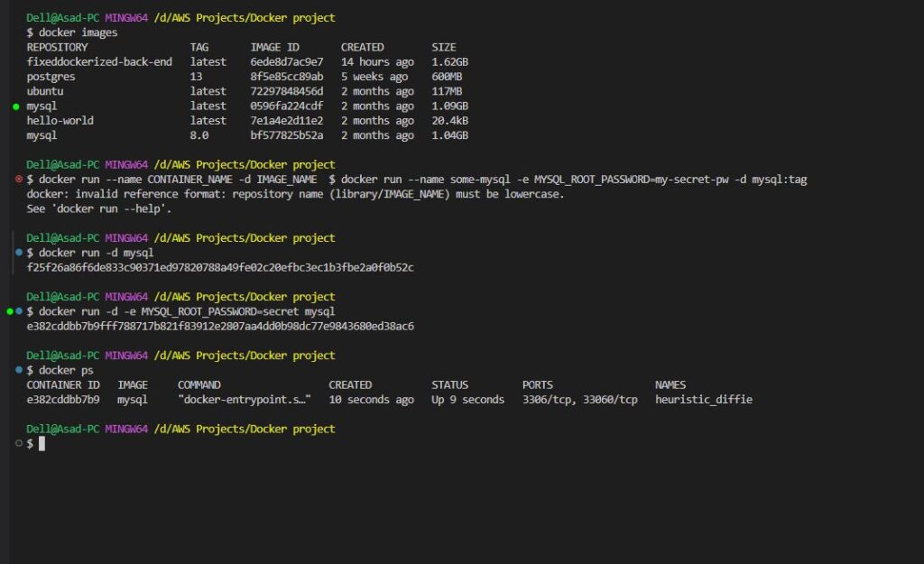Click the 1.09GB size value
Screen dimensions: 924x564
449,106
